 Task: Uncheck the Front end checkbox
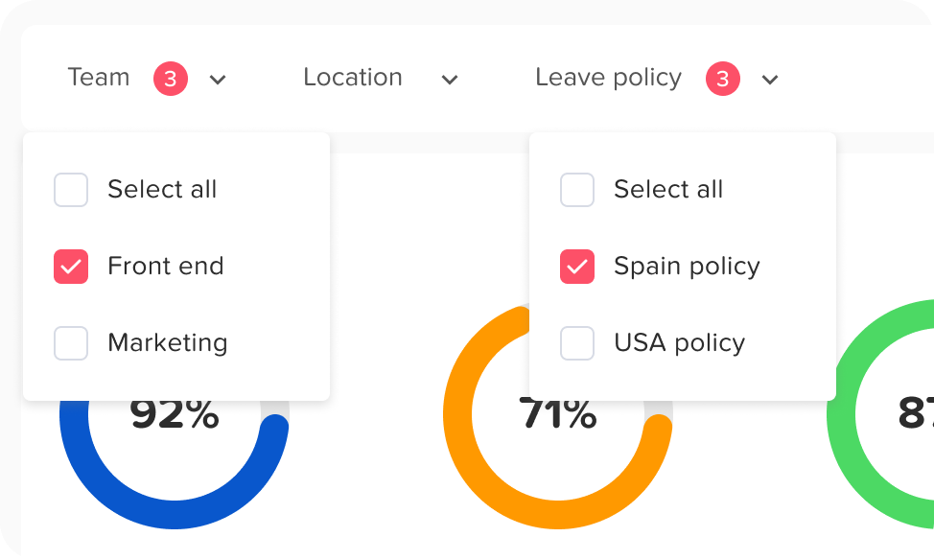click(71, 267)
